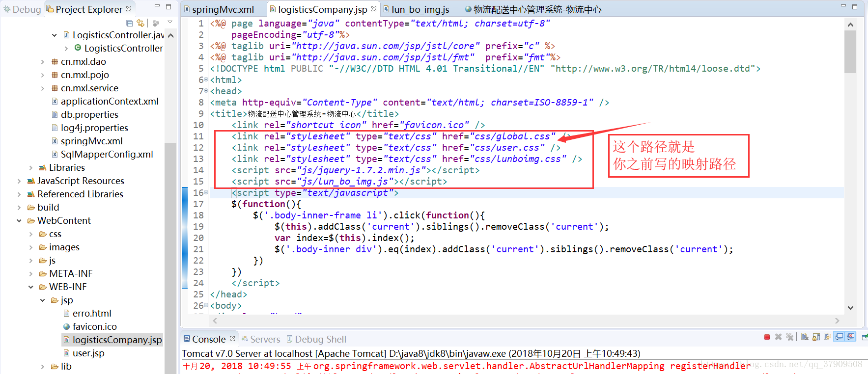Image resolution: width=868 pixels, height=374 pixels.
Task: Select db.properties file
Action: click(85, 114)
